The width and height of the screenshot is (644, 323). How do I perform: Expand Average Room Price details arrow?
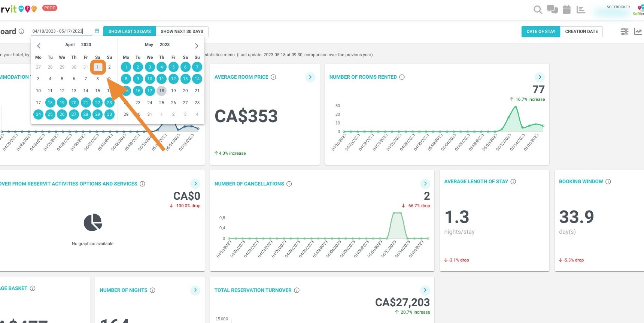click(x=310, y=77)
